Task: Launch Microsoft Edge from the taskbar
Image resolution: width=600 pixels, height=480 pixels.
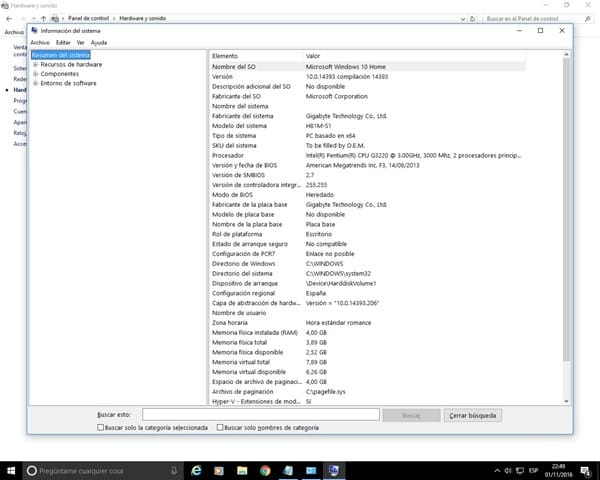Action: point(196,470)
